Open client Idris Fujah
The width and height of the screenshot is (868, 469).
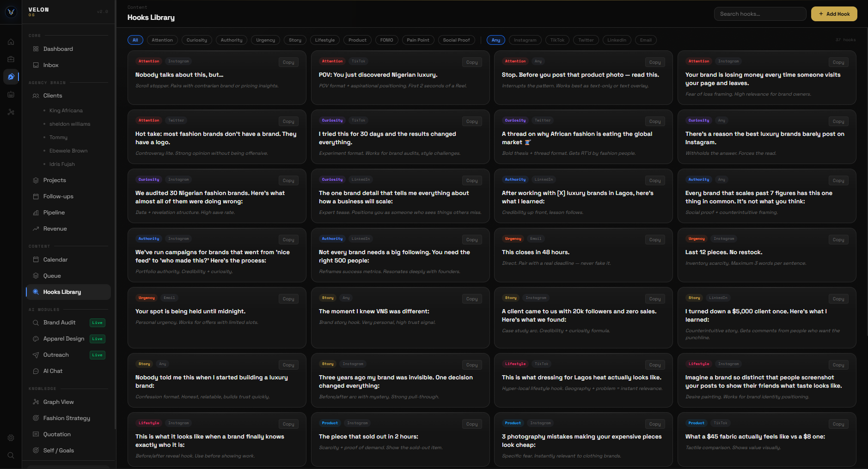tap(62, 164)
